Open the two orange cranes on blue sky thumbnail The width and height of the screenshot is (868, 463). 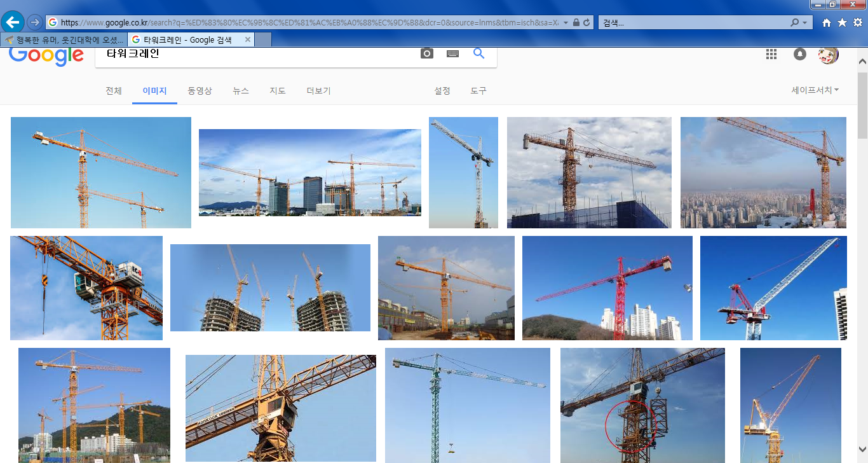click(x=101, y=172)
